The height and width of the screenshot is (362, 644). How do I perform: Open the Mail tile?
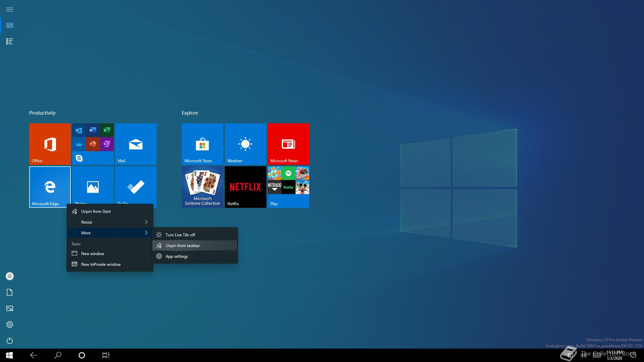point(136,144)
